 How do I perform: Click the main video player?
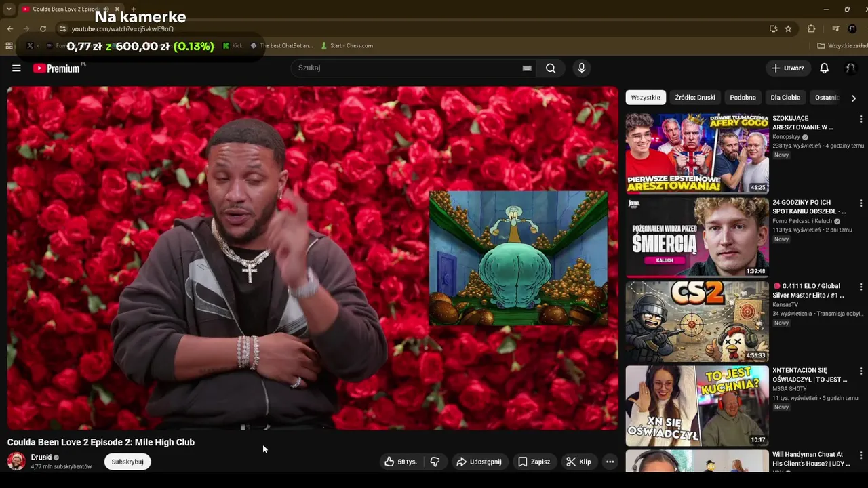click(x=313, y=258)
